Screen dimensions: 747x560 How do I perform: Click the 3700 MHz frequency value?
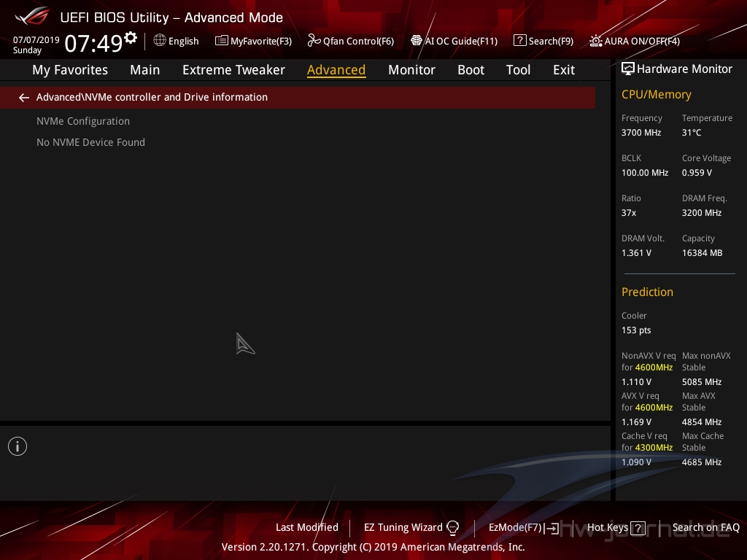coord(640,133)
